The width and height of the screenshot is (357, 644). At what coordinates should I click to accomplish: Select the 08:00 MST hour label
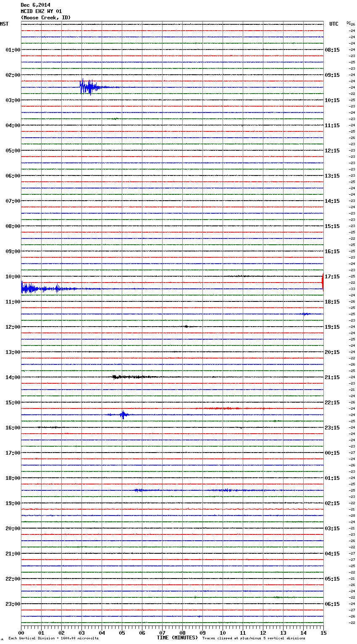click(x=13, y=226)
